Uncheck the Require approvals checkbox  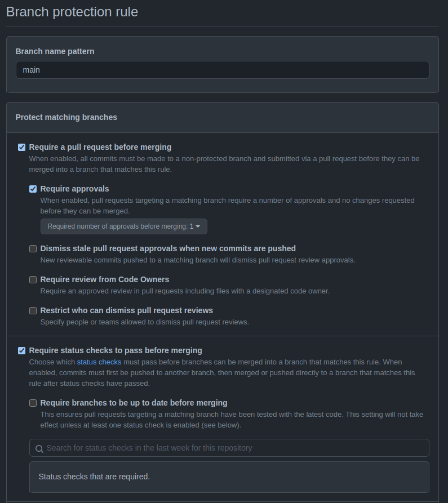point(33,189)
